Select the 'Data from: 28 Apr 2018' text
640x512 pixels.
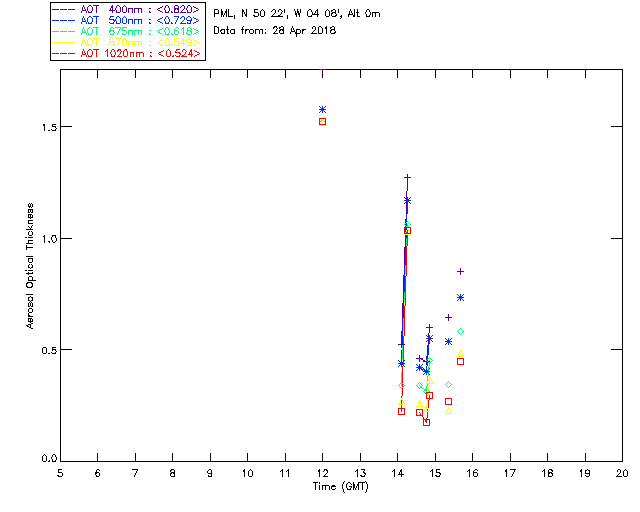coord(275,31)
